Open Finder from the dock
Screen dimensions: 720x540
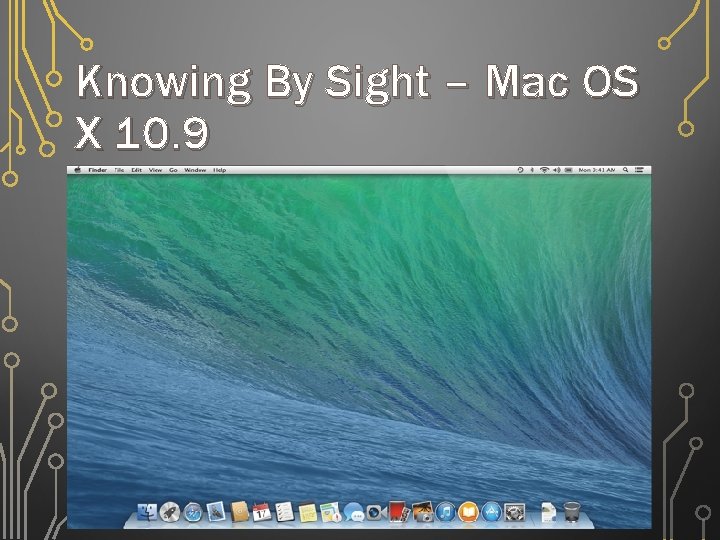[x=147, y=512]
